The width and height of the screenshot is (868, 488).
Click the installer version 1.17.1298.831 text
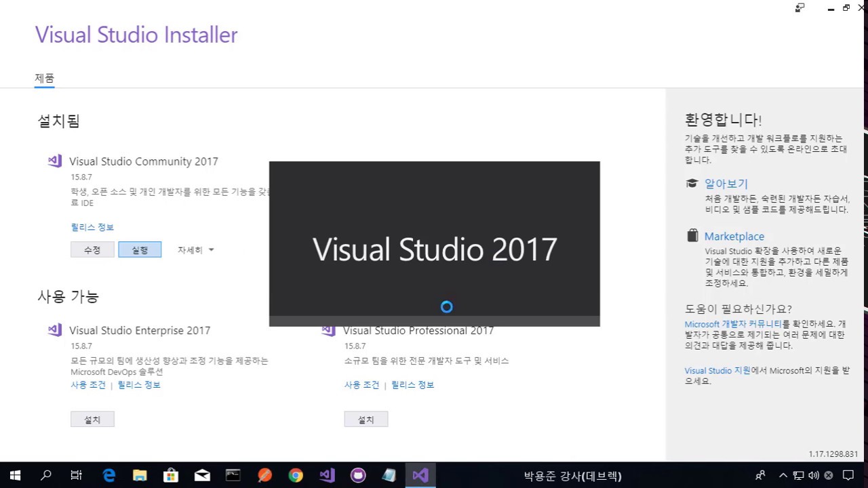(x=833, y=454)
